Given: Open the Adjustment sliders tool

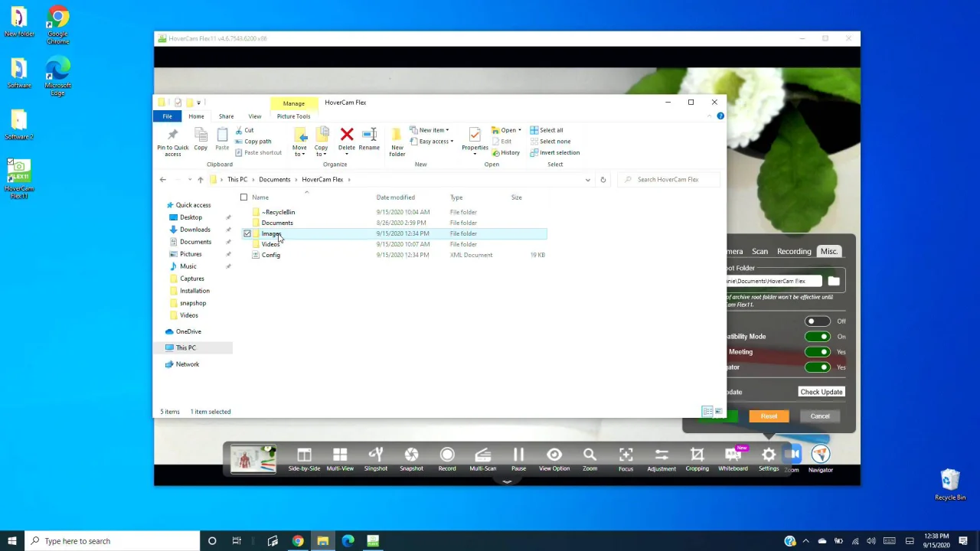Looking at the screenshot, I should tap(661, 459).
